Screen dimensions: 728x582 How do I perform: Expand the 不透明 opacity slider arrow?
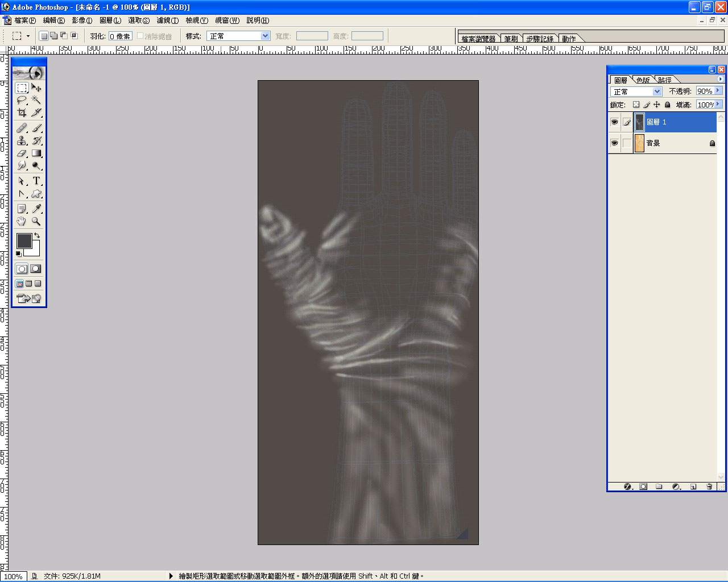coord(718,91)
